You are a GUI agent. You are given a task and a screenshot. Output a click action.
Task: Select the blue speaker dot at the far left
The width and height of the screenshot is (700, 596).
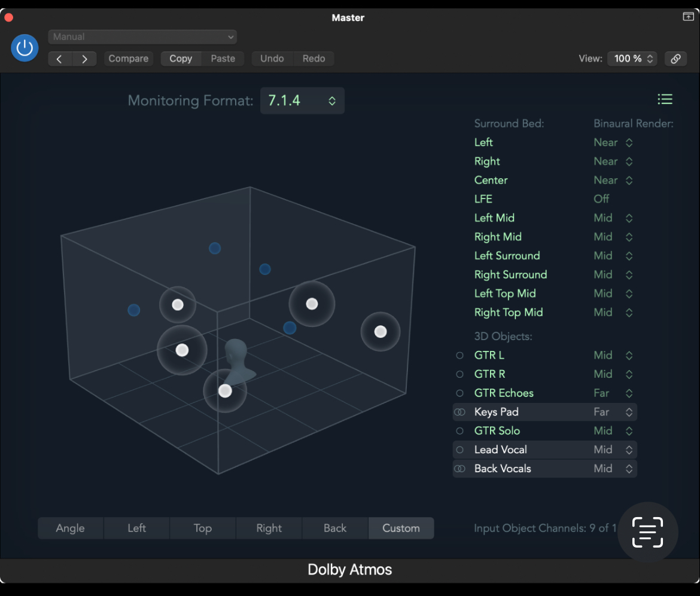[x=134, y=310]
